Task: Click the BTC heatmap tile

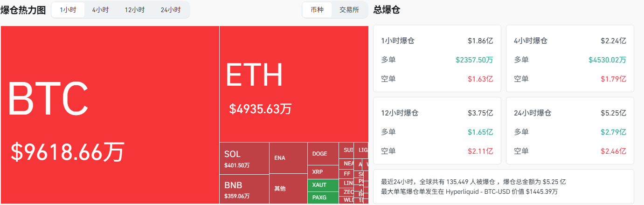Action: (110, 114)
